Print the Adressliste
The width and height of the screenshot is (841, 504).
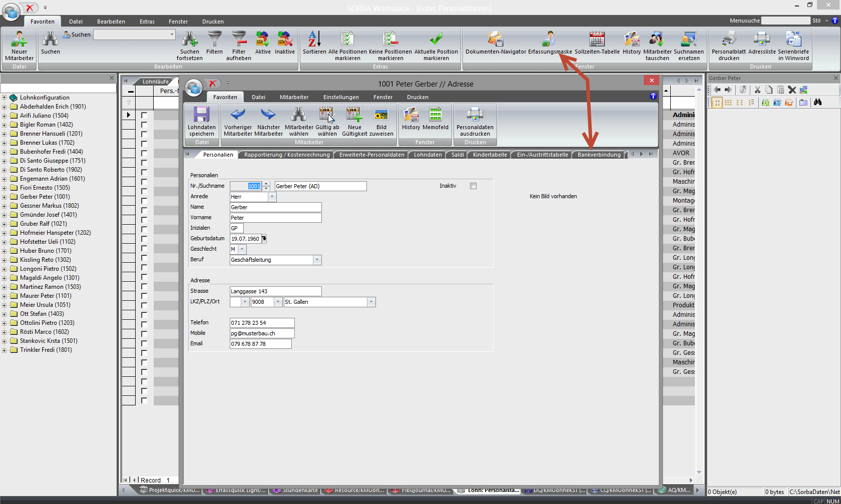(x=762, y=43)
